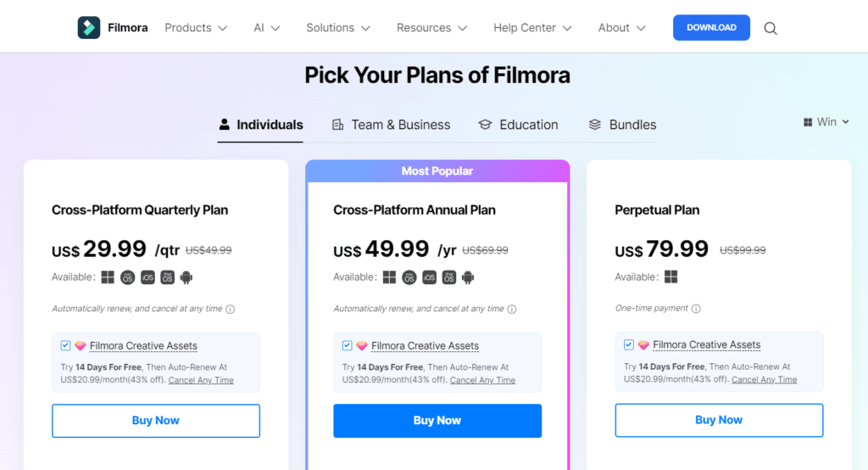Image resolution: width=868 pixels, height=470 pixels.
Task: Uncheck Creative Assets in Perpetual Plan
Action: (629, 344)
